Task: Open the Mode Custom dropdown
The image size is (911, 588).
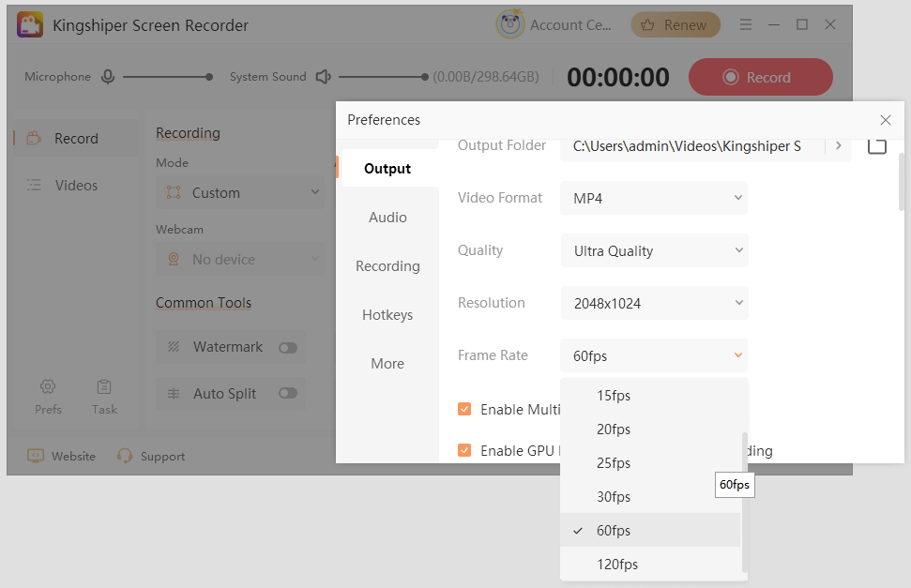Action: point(240,192)
